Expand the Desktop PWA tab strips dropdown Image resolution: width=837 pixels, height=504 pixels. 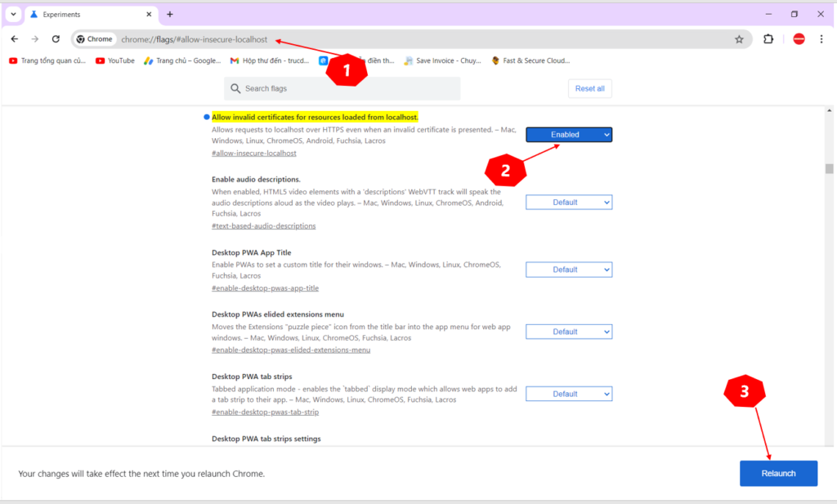pyautogui.click(x=569, y=393)
